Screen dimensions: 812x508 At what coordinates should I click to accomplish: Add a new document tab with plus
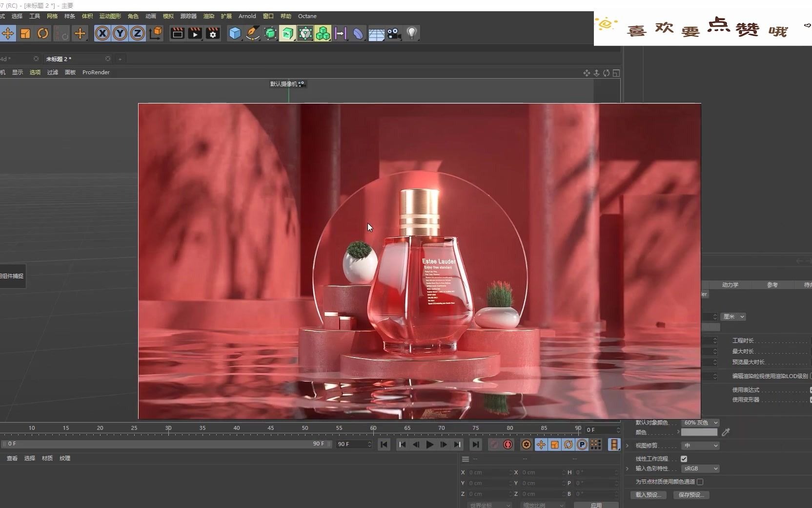pyautogui.click(x=120, y=59)
